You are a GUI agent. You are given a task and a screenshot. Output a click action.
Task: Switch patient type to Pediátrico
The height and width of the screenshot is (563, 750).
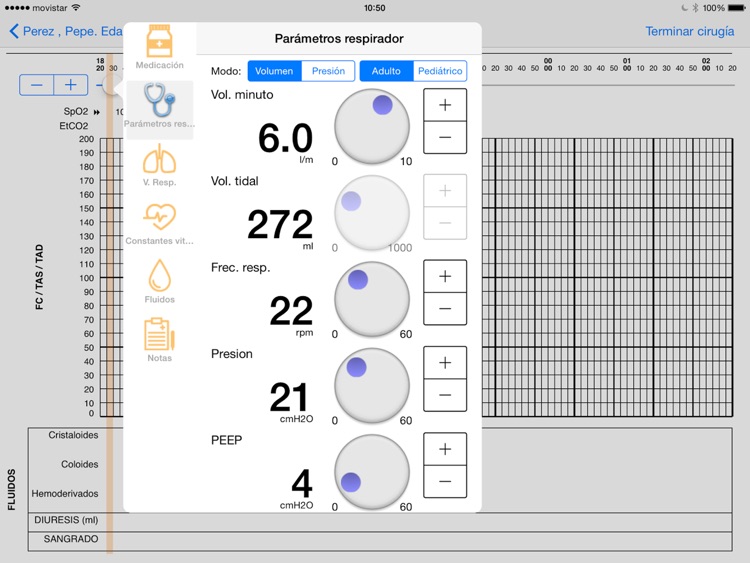pos(440,71)
